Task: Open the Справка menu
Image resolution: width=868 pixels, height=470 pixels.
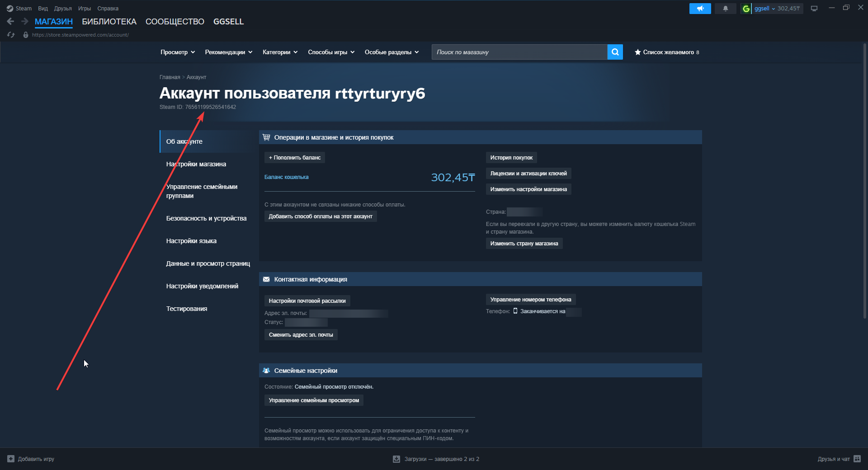Action: click(108, 9)
